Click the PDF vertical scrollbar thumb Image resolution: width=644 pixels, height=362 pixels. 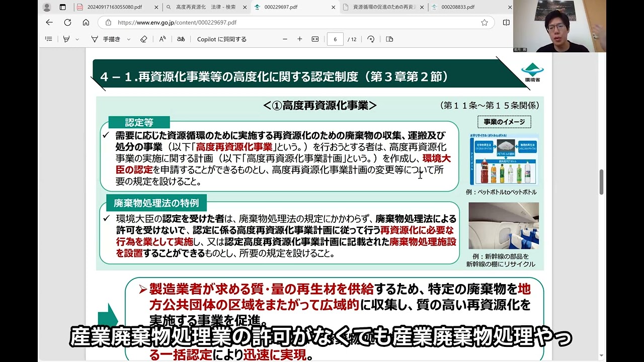coord(601,183)
